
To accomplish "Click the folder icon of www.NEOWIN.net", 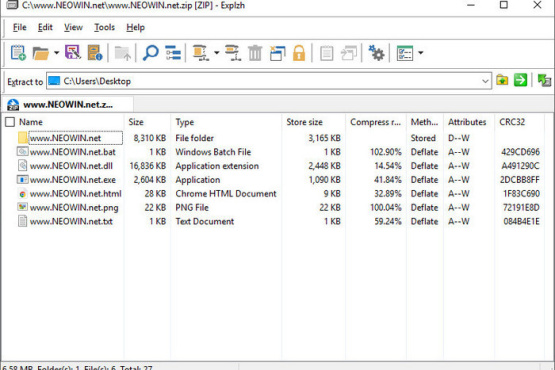I will (x=23, y=138).
